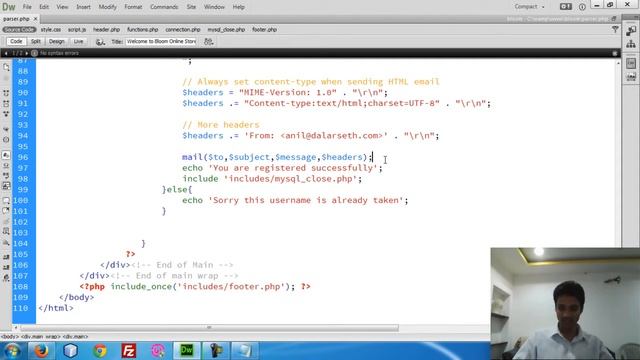This screenshot has height=360, width=640.
Task: Open the Commands menu
Action: [x=164, y=7]
